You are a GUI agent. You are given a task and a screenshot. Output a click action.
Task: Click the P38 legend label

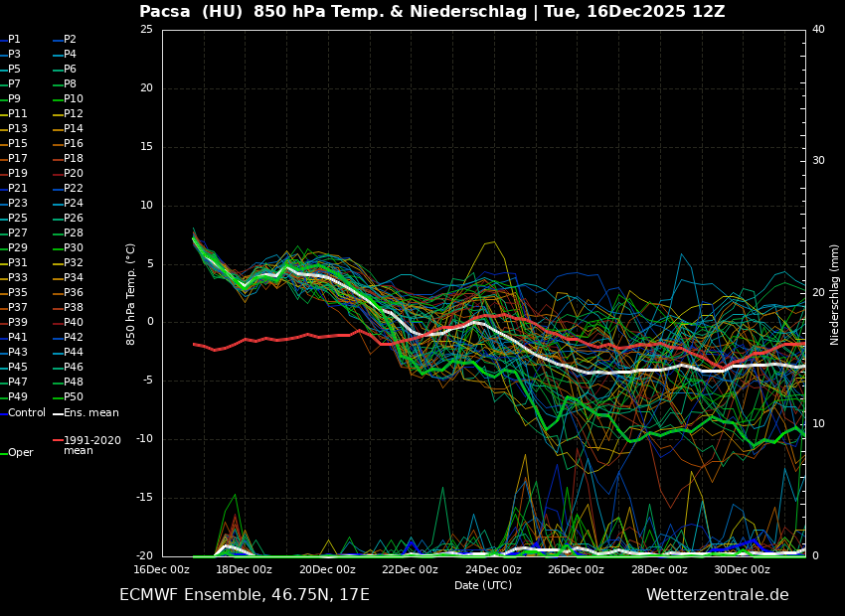[74, 308]
